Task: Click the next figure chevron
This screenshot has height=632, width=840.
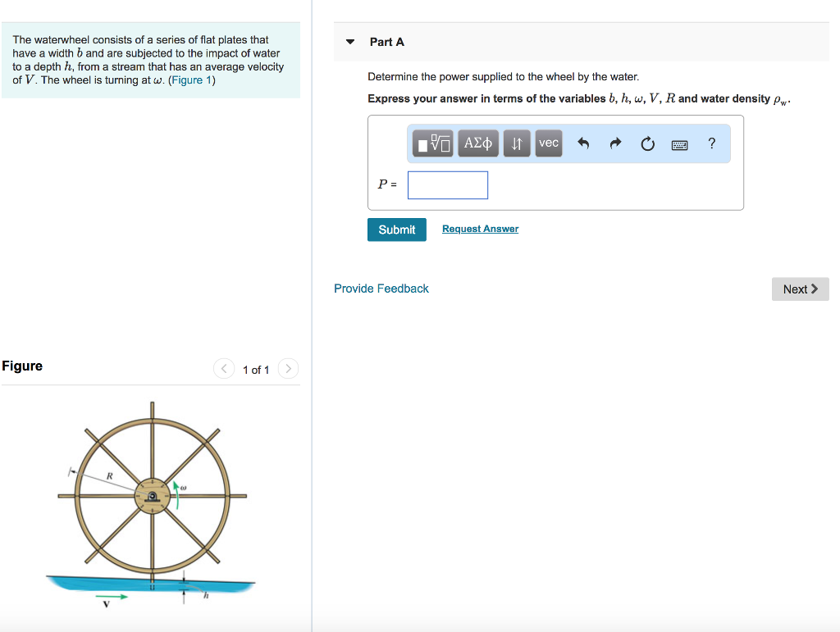Action: click(x=288, y=368)
